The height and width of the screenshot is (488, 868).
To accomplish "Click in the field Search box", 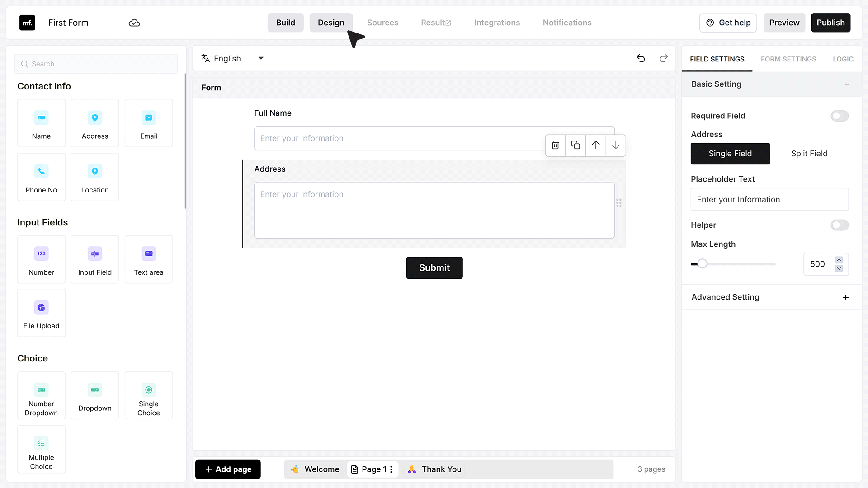I will click(96, 64).
